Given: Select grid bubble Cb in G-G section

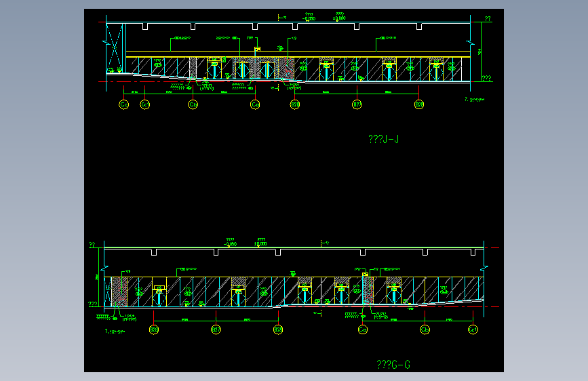Looking at the screenshot, I should [x=425, y=329].
